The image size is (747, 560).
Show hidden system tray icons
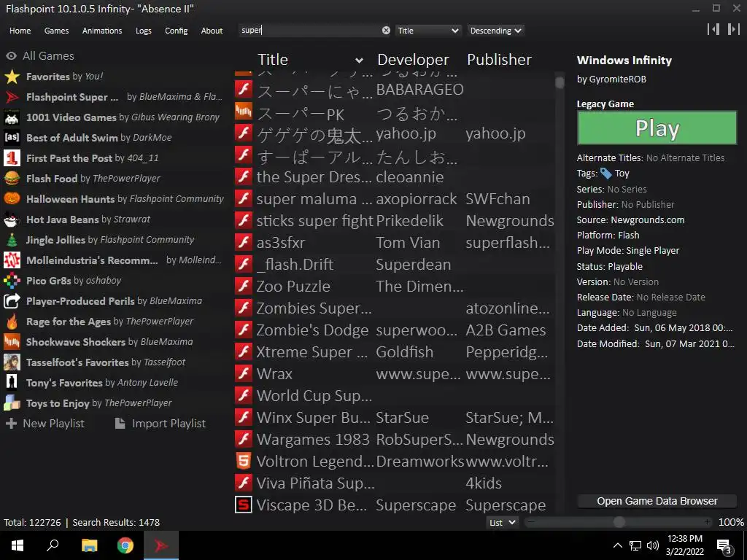pos(617,545)
